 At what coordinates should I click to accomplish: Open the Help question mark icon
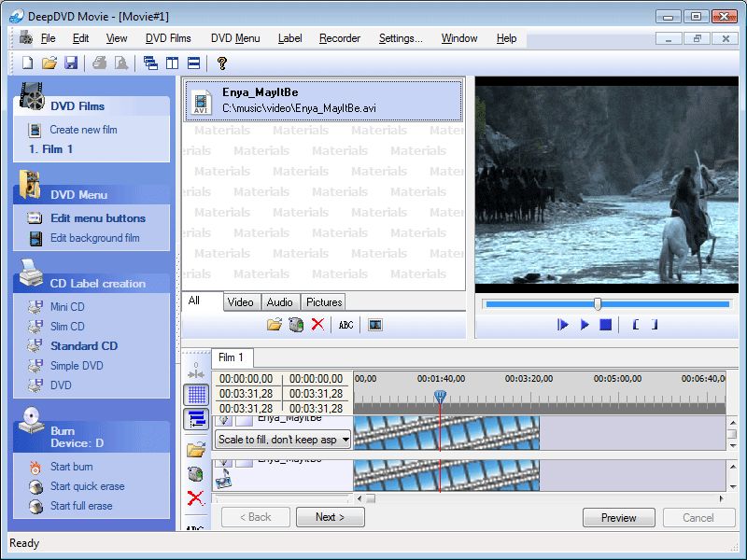(x=221, y=63)
